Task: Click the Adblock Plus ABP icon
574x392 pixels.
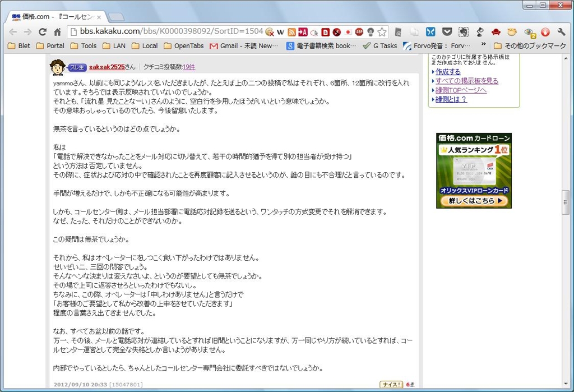Action: tap(359, 32)
